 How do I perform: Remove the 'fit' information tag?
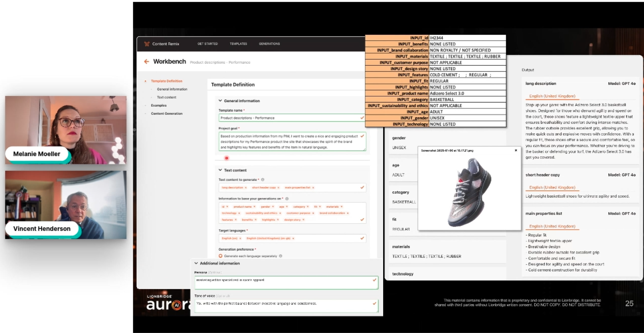320,207
